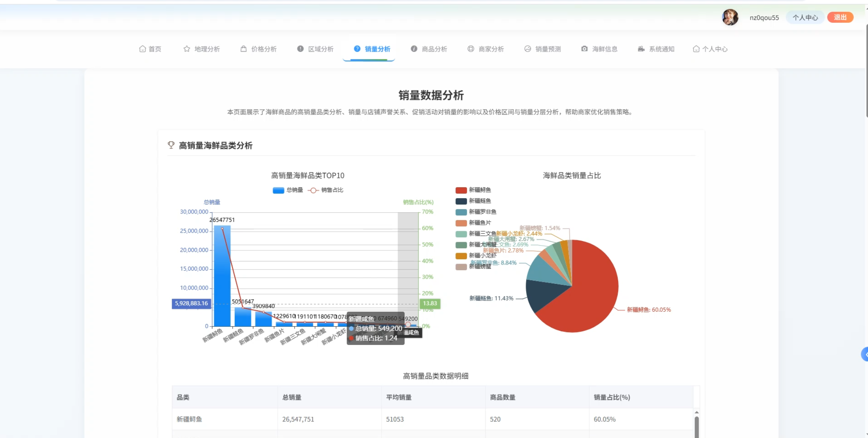The height and width of the screenshot is (438, 868).
Task: Toggle 新疆鲟鱼 pie legend swatch
Action: tap(461, 190)
